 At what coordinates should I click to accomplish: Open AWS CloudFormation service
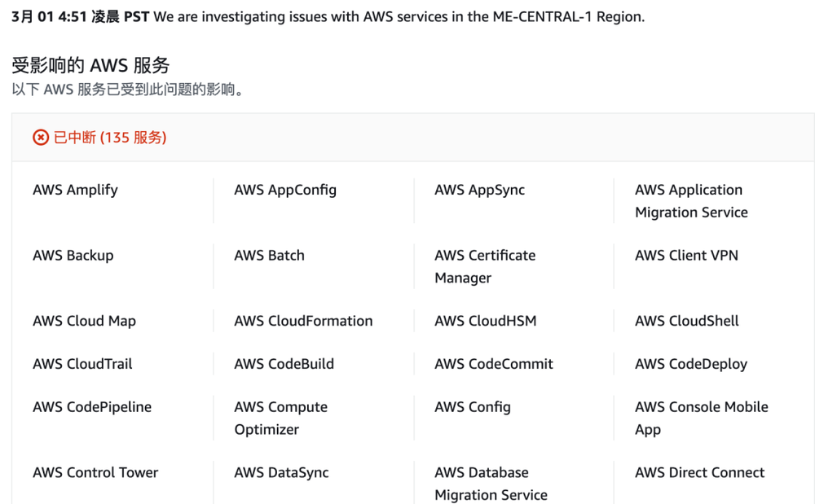[x=303, y=321]
